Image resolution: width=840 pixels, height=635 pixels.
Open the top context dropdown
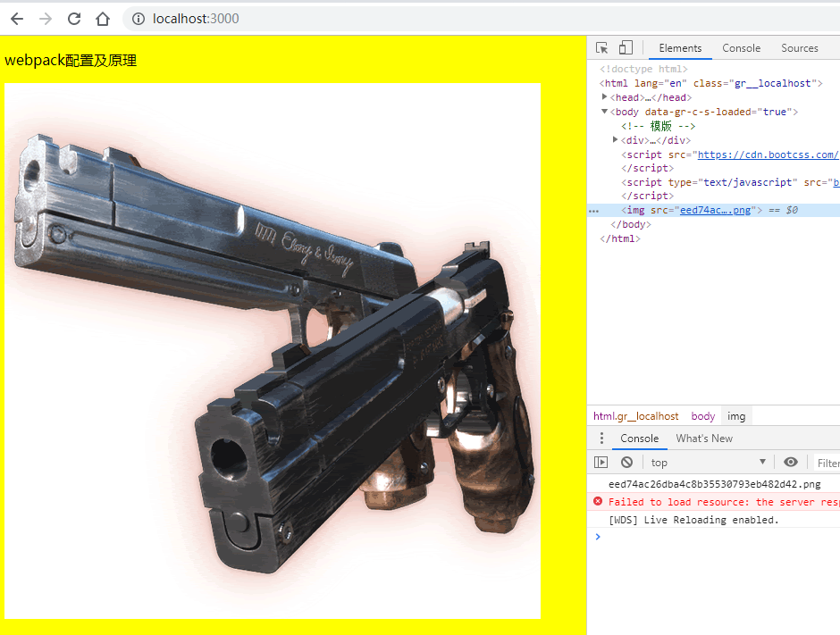(707, 462)
